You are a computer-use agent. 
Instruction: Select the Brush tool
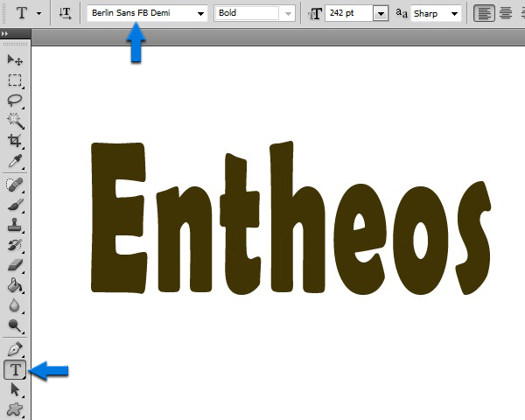(15, 206)
